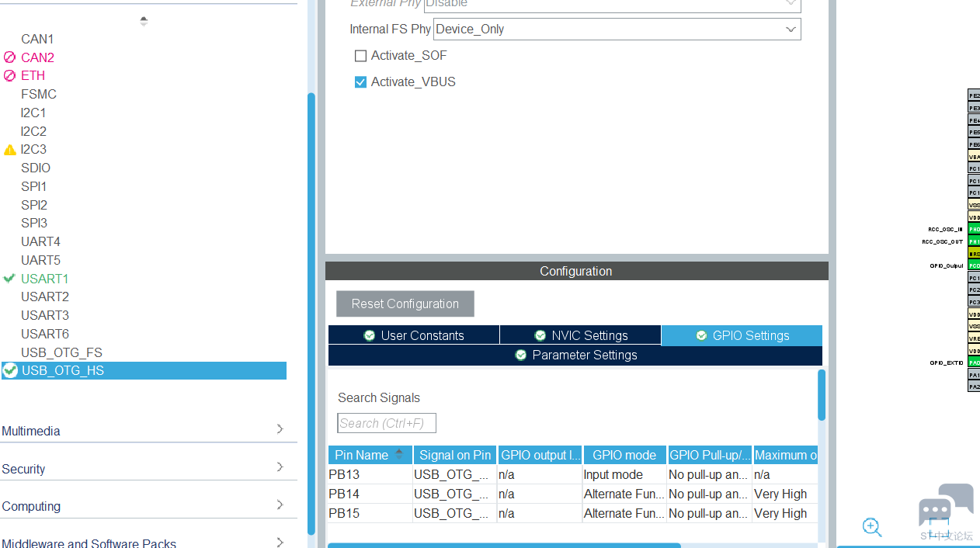Select FSMC in the peripheral list
Viewport: 980px width, 548px height.
point(39,94)
